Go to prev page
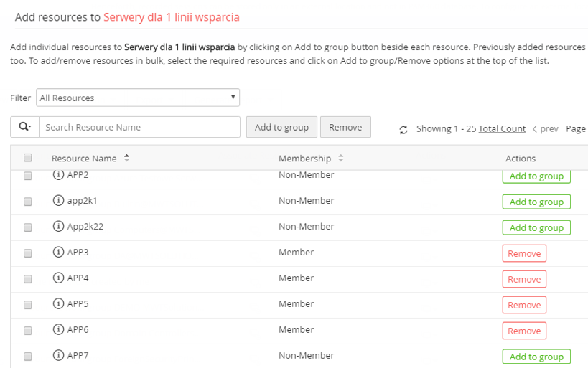The height and width of the screenshot is (368, 588). [x=545, y=129]
